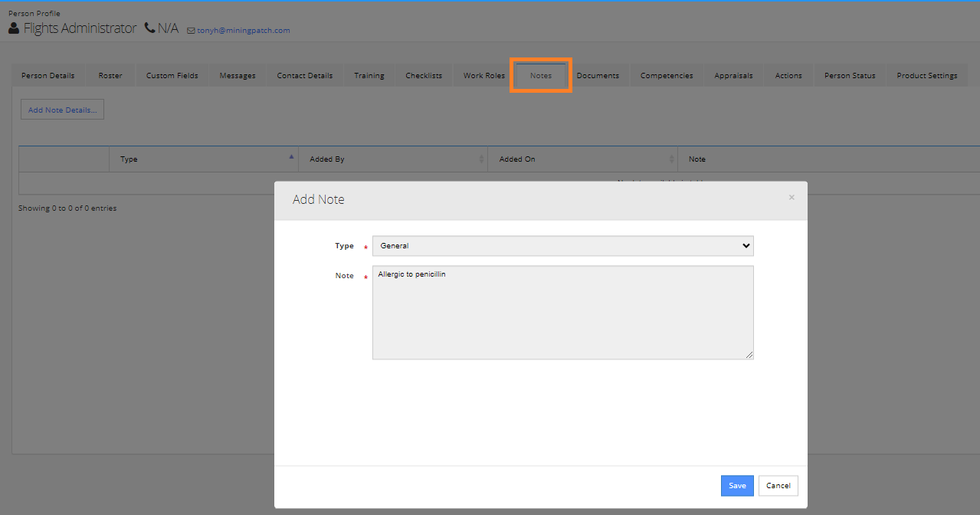Click inside the Note text area

coord(562,312)
